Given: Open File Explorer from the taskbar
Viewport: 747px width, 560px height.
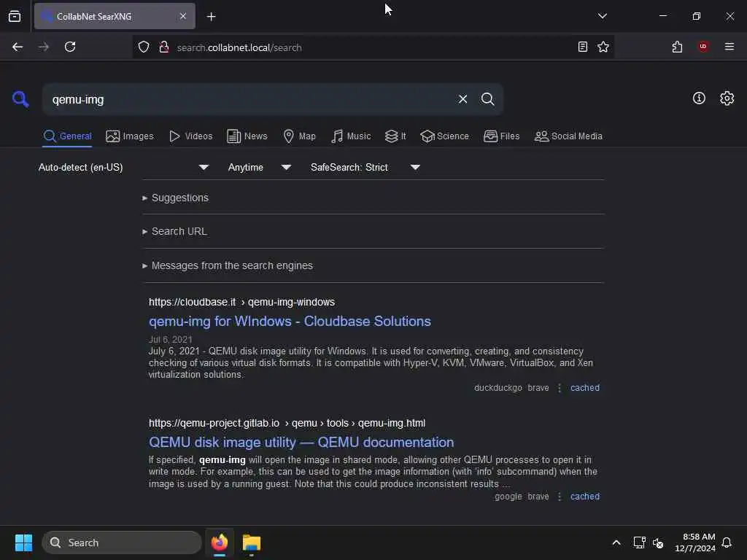Looking at the screenshot, I should 252,542.
